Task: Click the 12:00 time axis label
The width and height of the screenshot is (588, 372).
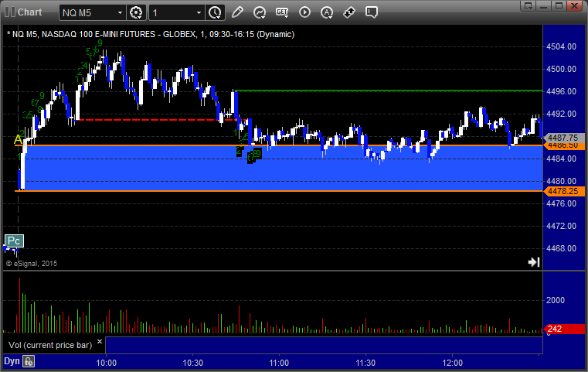Action: click(452, 363)
